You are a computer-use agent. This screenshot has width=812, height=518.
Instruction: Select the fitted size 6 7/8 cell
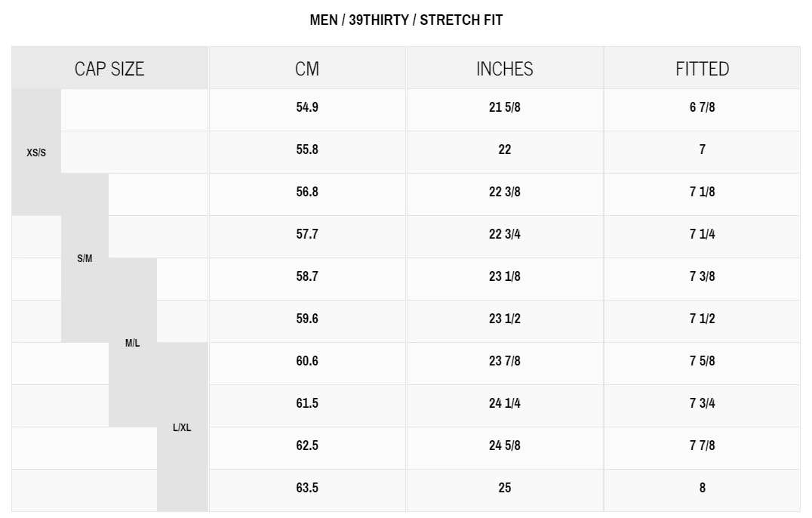click(x=702, y=107)
